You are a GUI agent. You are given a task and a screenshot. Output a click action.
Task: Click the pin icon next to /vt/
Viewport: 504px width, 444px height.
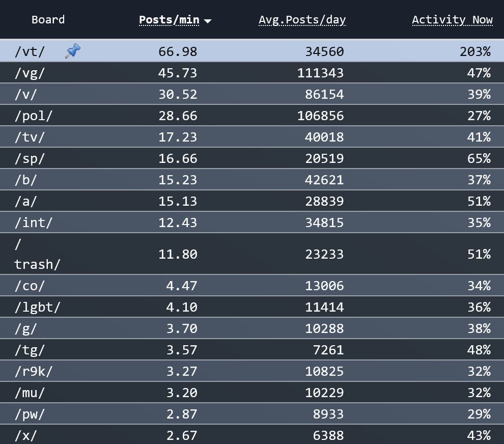pyautogui.click(x=73, y=51)
